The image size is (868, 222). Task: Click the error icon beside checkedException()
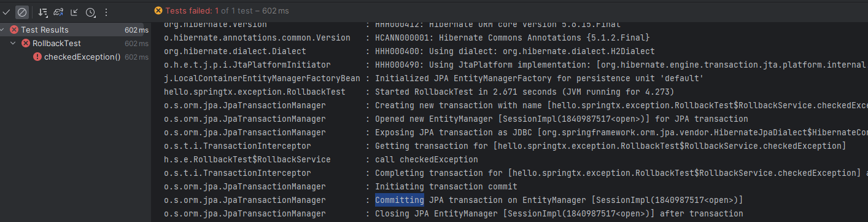click(37, 57)
